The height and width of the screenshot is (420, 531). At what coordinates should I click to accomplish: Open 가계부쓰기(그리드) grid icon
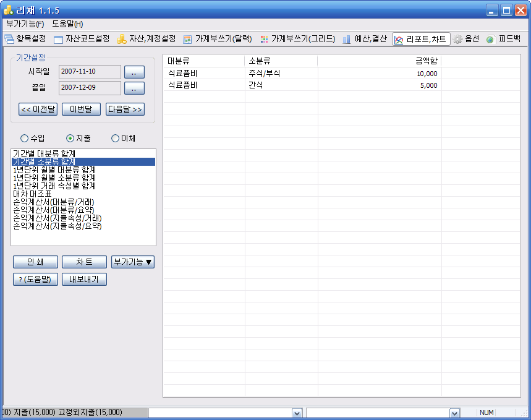pyautogui.click(x=264, y=39)
